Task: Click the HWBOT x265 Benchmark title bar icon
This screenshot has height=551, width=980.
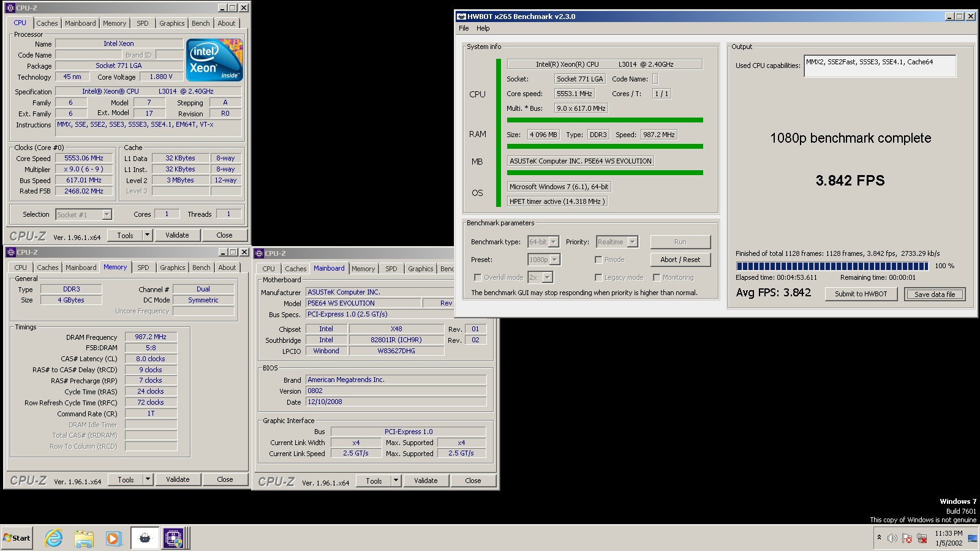Action: [461, 17]
